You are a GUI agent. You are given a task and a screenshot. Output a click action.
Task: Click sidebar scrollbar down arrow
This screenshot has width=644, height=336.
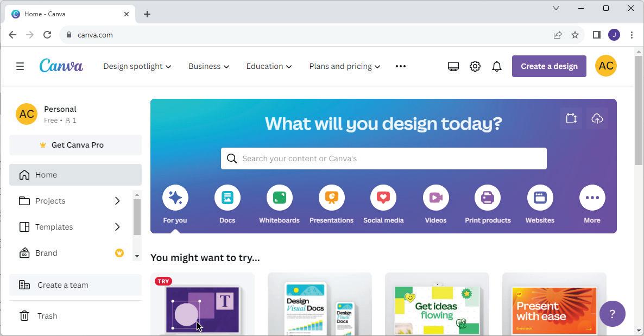137,256
